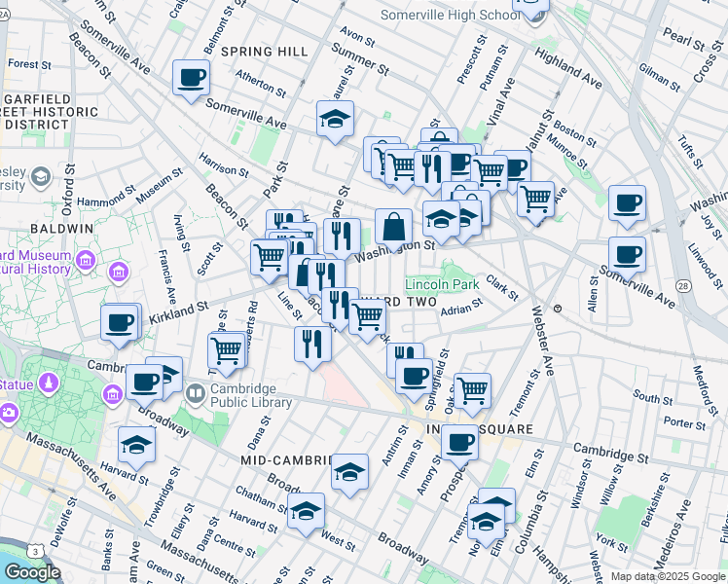Select the school marker above Somerville Ave

point(335,121)
